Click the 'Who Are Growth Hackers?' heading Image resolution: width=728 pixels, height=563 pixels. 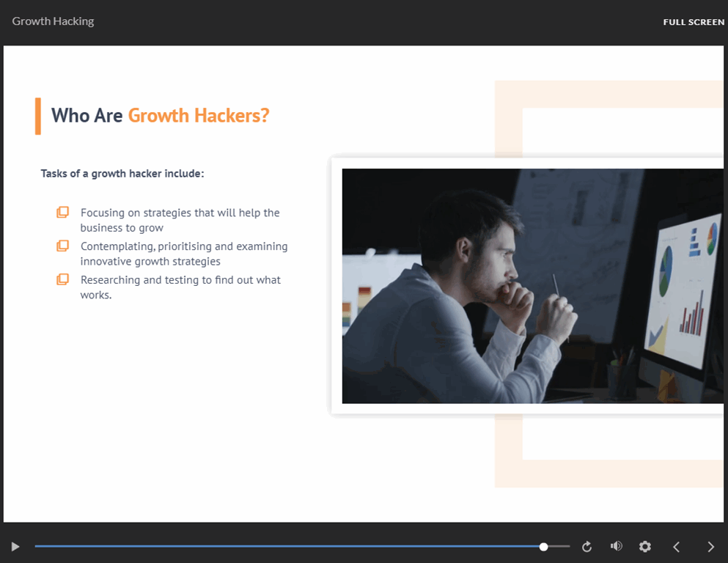pyautogui.click(x=160, y=116)
